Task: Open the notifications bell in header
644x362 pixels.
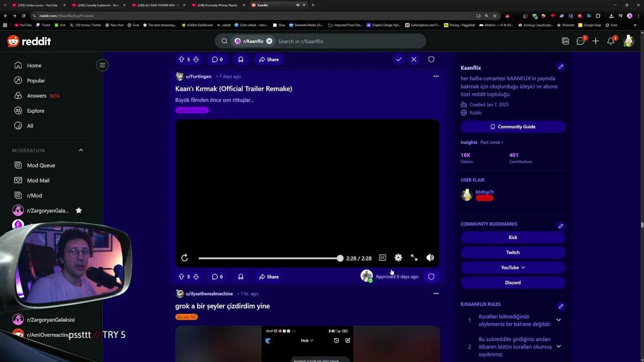Action: coord(611,41)
